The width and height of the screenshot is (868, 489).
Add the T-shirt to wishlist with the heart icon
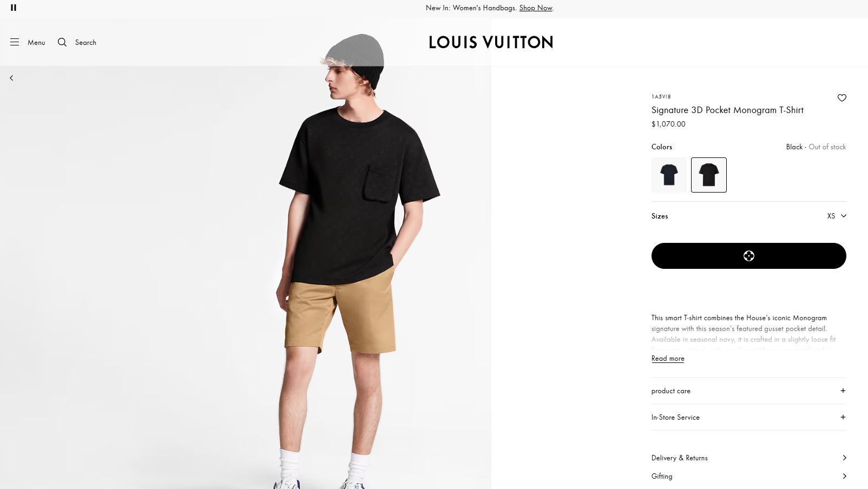click(841, 98)
